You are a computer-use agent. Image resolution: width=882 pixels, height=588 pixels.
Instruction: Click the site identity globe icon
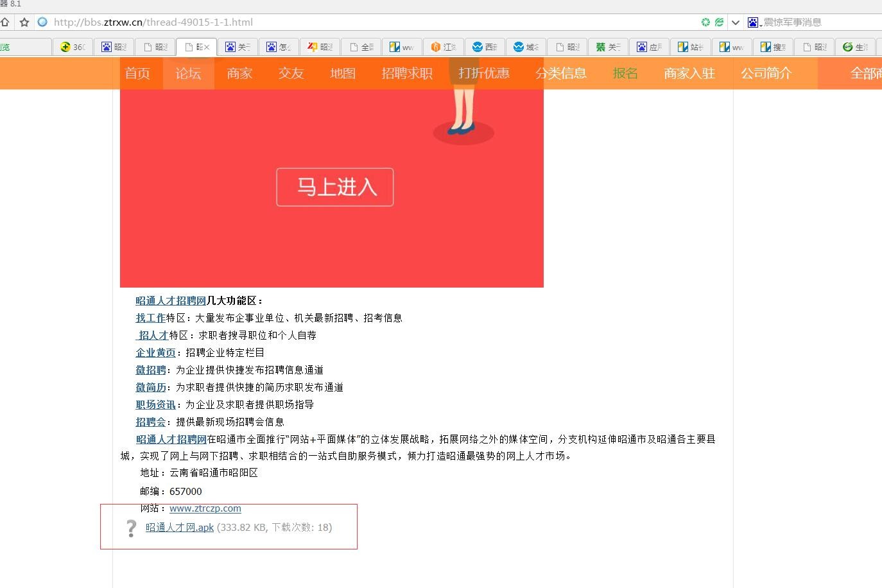[42, 22]
